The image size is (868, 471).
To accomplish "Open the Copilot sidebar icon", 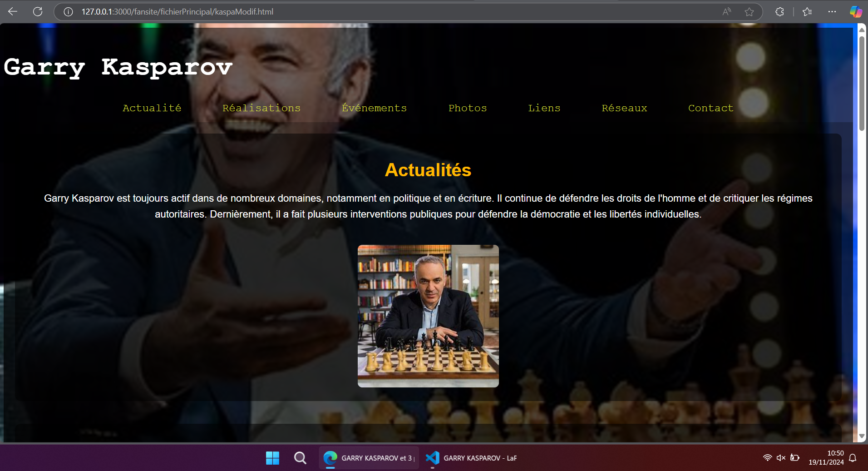I will [856, 12].
